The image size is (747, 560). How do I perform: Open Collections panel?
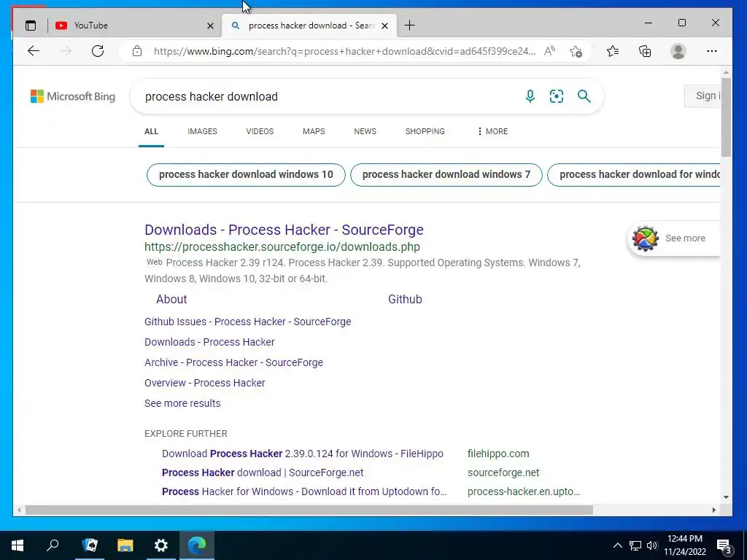coord(645,51)
